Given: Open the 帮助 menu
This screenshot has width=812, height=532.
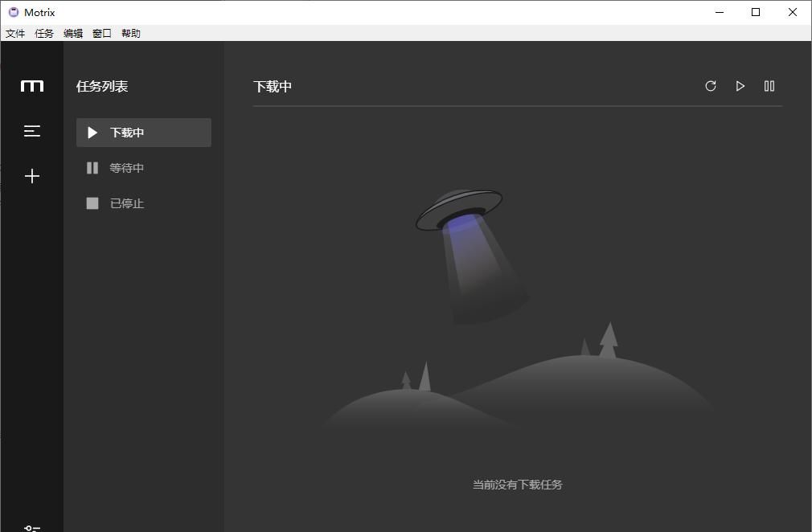Looking at the screenshot, I should [x=129, y=33].
